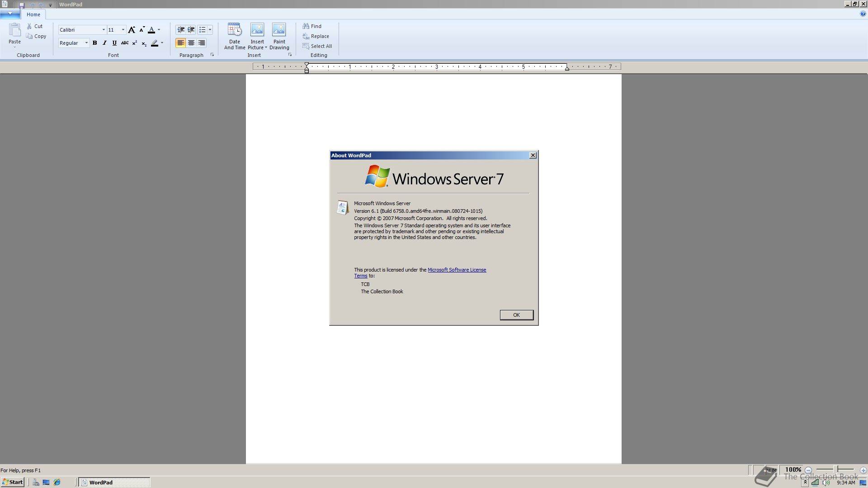This screenshot has height=488, width=868.
Task: Click the quick launch desktop monitor icon
Action: pyautogui.click(x=46, y=482)
